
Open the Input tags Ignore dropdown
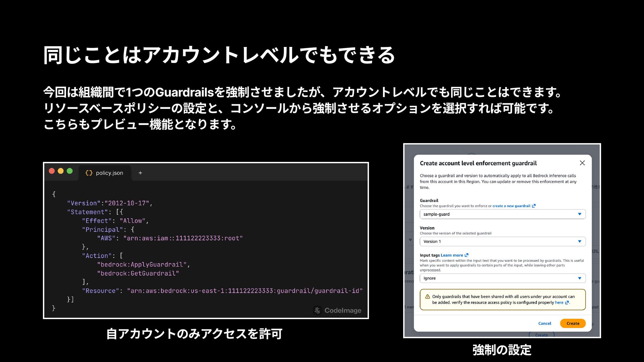point(502,278)
